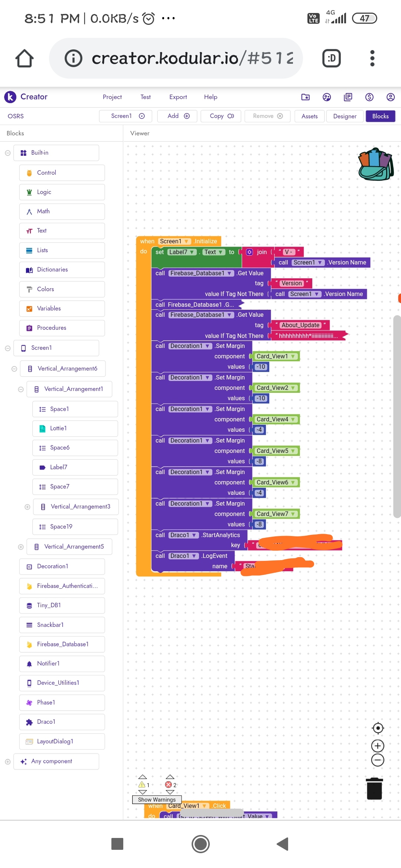Viewport: 401px width, 868px height.
Task: Click the red error counter icon
Action: pos(169,785)
